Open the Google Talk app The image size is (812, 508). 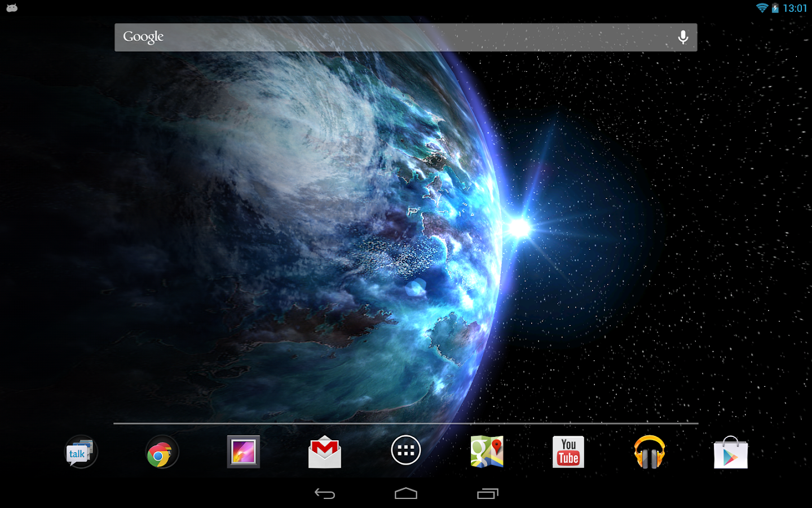(x=81, y=452)
